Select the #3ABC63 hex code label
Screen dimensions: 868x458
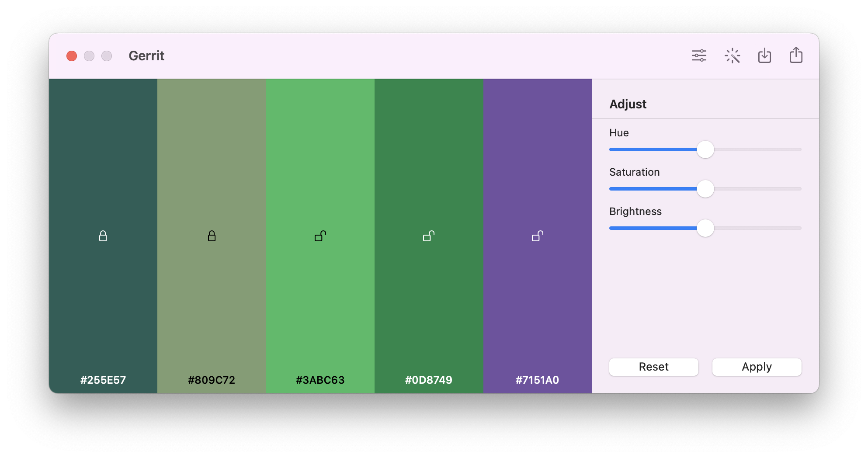(x=320, y=380)
